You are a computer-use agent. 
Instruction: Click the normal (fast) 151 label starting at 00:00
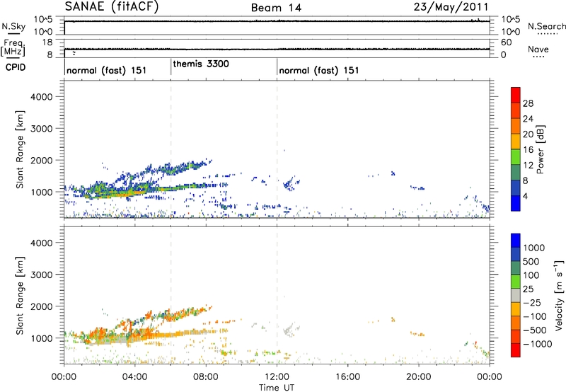pyautogui.click(x=107, y=70)
